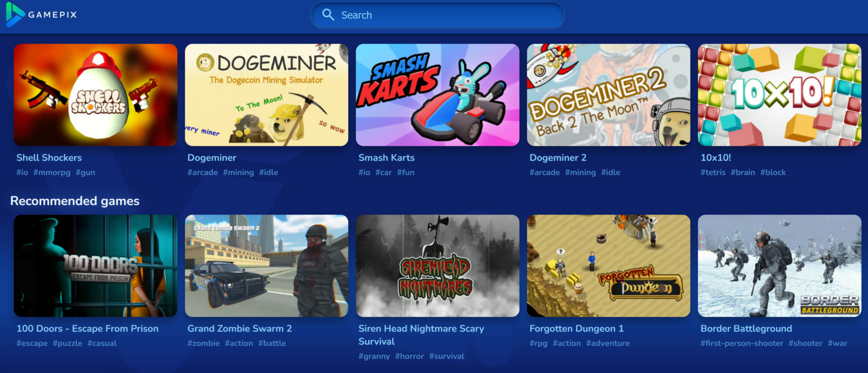
Task: Select the #casual tag
Action: point(102,343)
